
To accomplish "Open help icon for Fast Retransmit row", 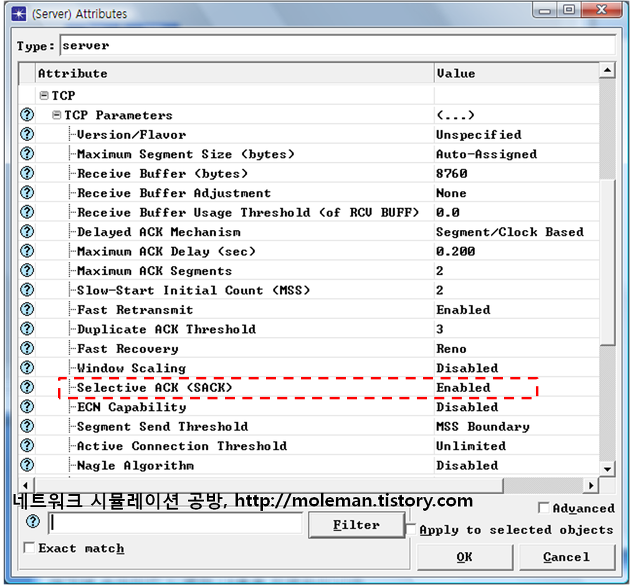I will [27, 310].
